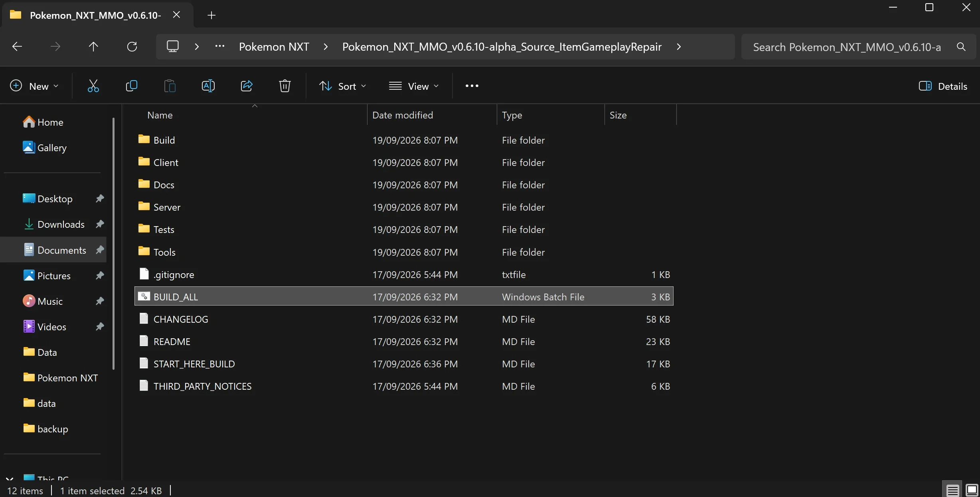
Task: Go up one folder level arrow
Action: point(93,47)
